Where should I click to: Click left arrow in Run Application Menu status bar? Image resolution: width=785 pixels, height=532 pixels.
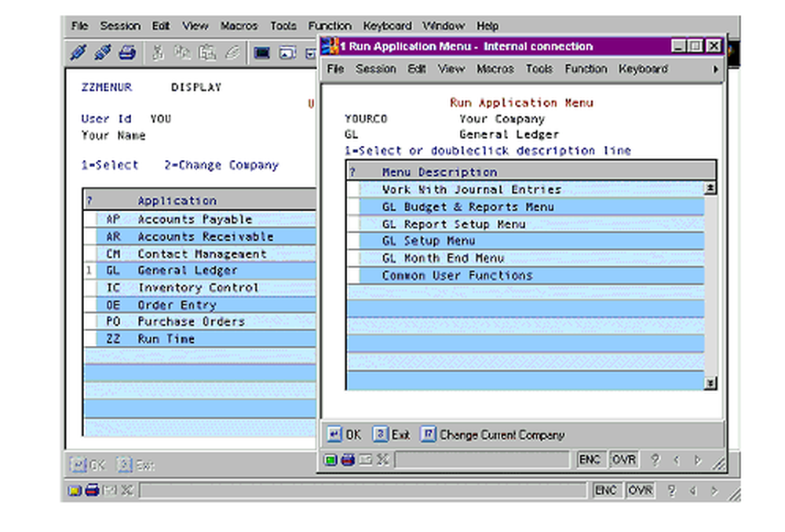677,460
